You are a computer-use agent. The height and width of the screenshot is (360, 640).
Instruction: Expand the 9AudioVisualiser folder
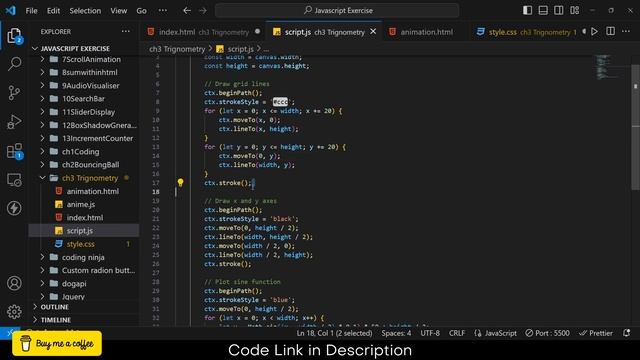click(x=85, y=86)
